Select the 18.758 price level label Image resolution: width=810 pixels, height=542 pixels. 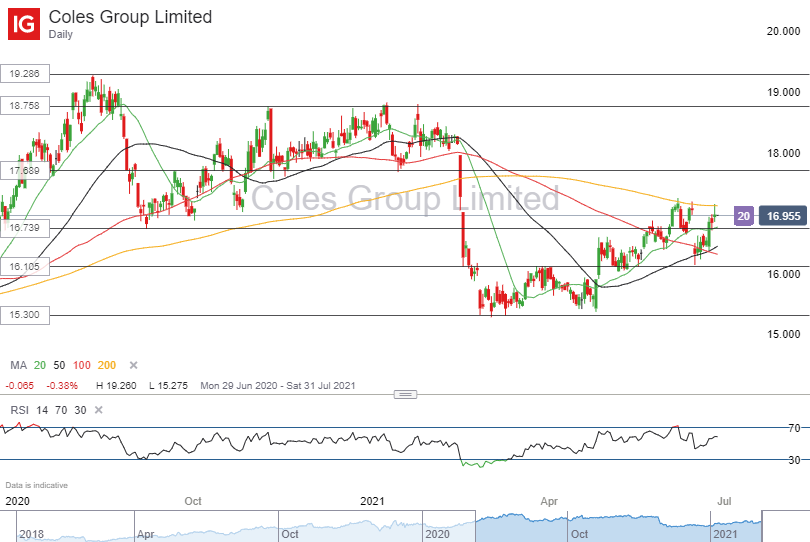(25, 105)
